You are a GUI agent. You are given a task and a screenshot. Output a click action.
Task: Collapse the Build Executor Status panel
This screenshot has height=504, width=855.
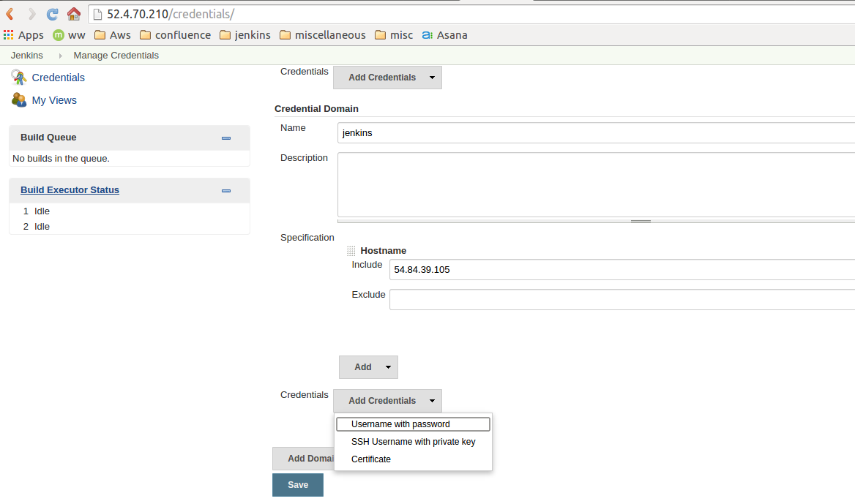coord(226,191)
